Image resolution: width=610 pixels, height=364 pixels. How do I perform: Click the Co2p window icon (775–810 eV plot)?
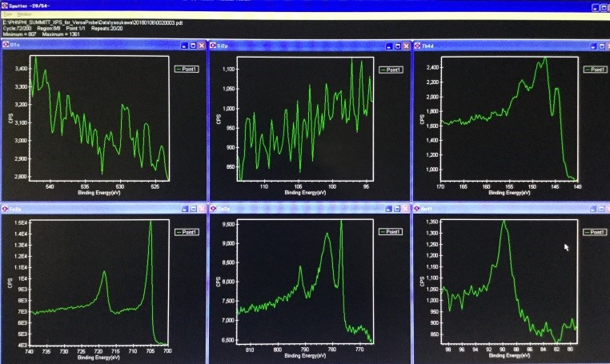tap(213, 208)
